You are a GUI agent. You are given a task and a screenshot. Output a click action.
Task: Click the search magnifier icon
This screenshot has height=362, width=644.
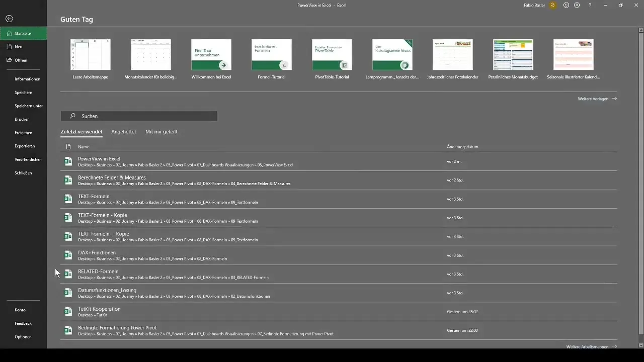(x=73, y=116)
